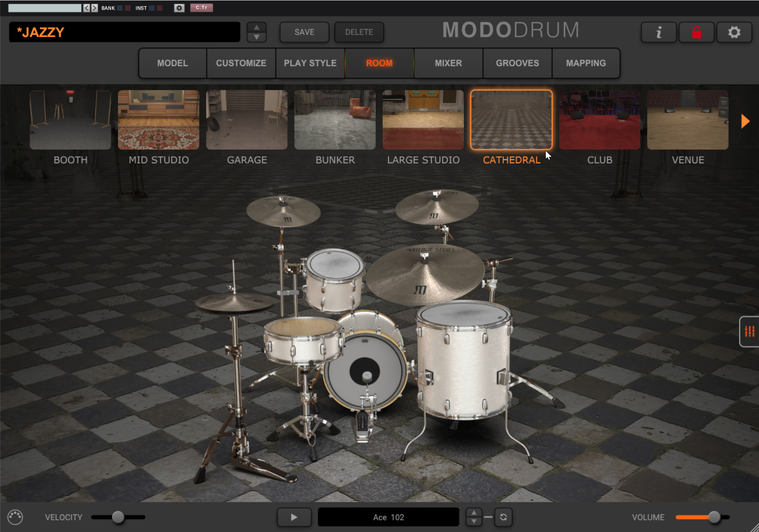This screenshot has width=759, height=532.
Task: Choose the CLUB room thumbnail
Action: 600,120
